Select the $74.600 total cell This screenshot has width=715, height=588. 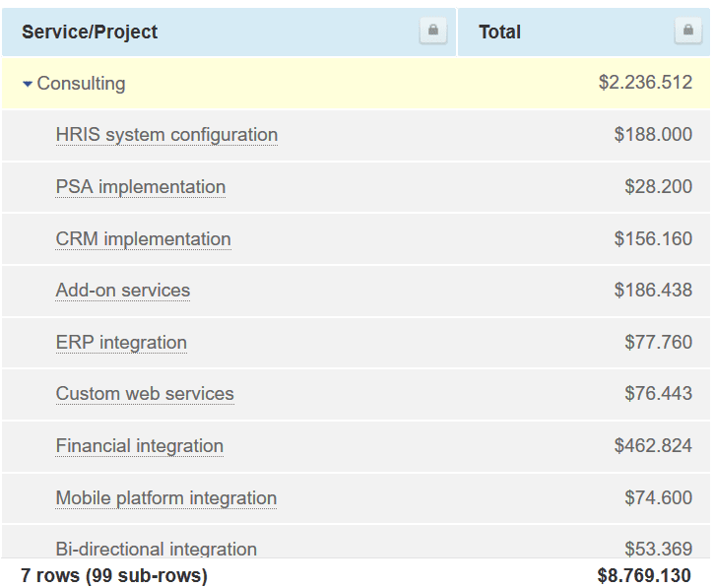pos(659,497)
